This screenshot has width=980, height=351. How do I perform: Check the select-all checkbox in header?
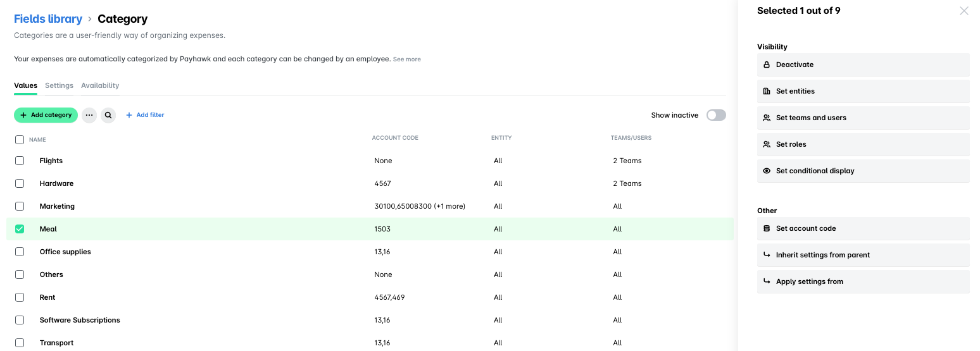point(20,139)
